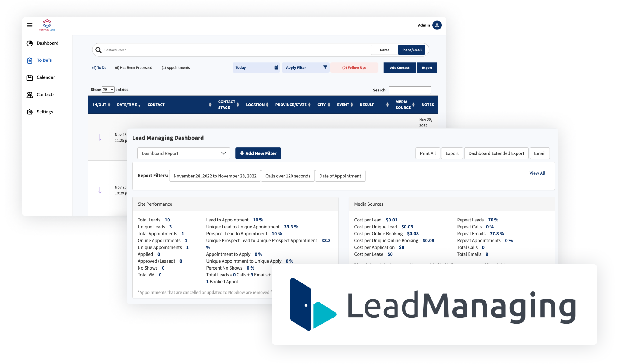Sort by EVENT column arrows
619x364 pixels.
pyautogui.click(x=352, y=105)
